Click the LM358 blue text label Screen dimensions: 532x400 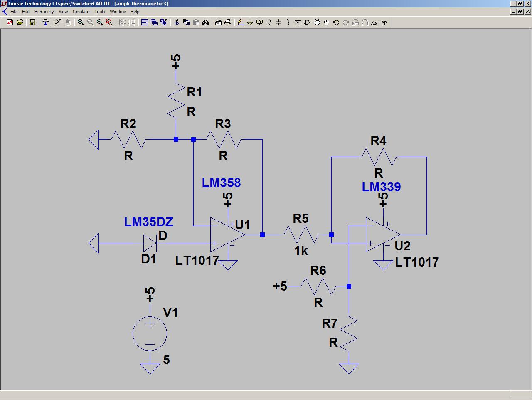tap(222, 183)
